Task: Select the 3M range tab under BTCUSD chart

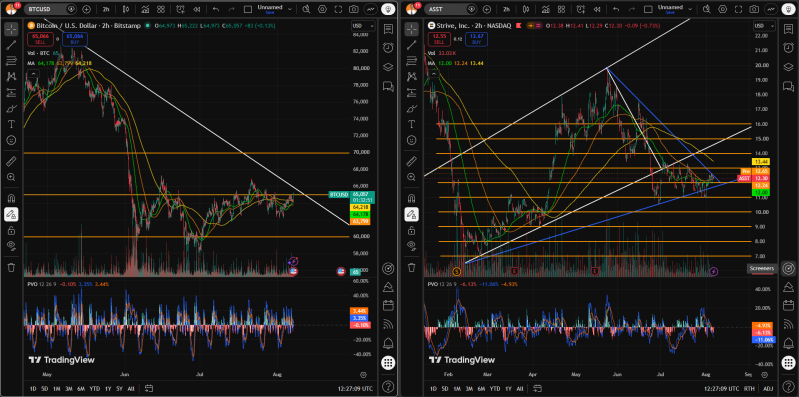Action: [68, 388]
